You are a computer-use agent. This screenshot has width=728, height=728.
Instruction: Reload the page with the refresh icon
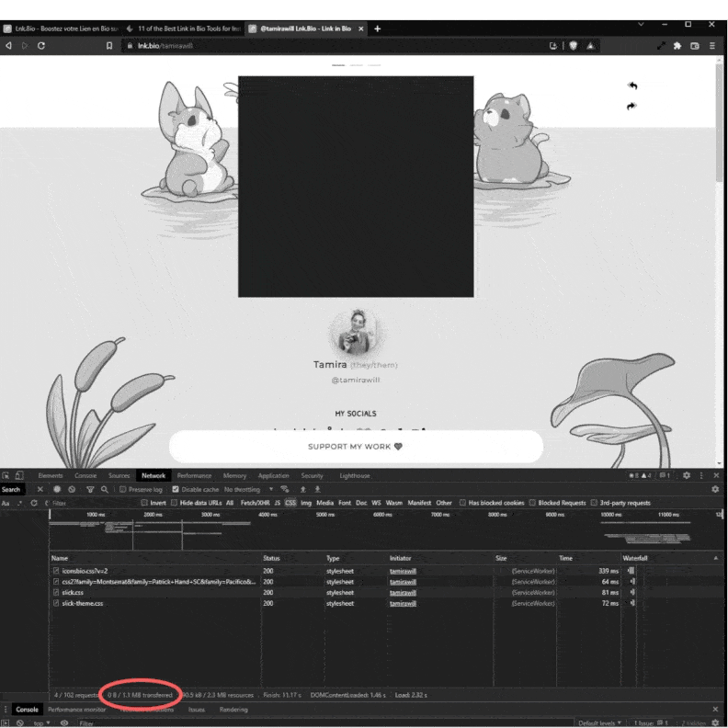coord(40,46)
